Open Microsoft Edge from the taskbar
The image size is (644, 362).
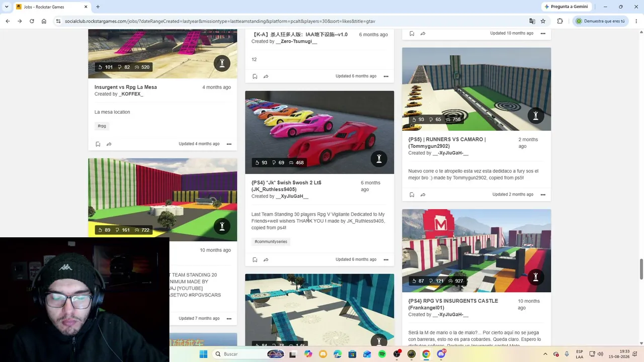pyautogui.click(x=338, y=354)
